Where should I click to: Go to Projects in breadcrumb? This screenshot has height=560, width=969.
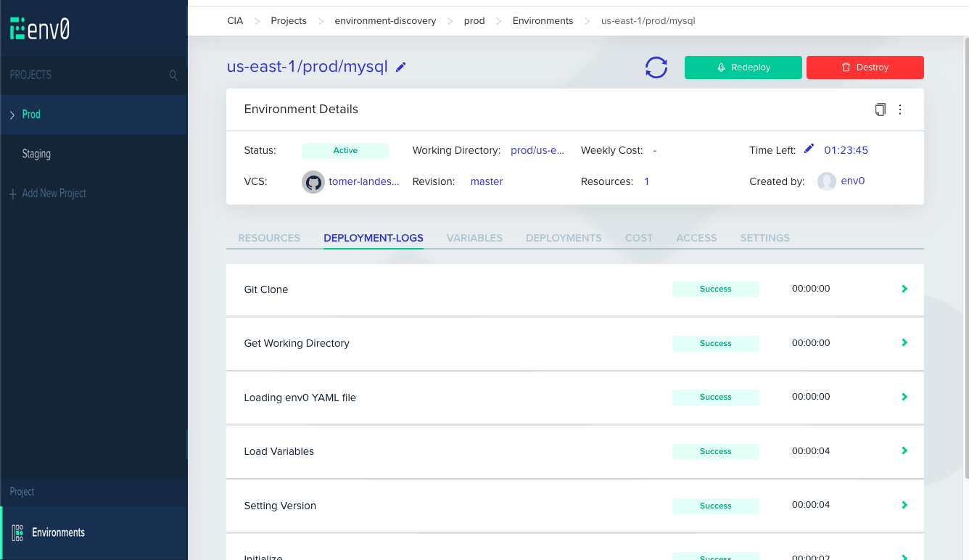289,21
